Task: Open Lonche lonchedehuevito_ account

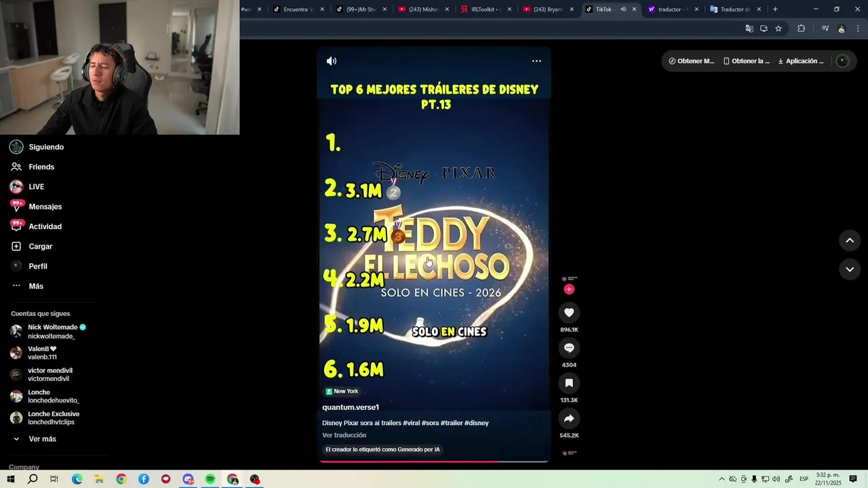Action: (x=45, y=396)
